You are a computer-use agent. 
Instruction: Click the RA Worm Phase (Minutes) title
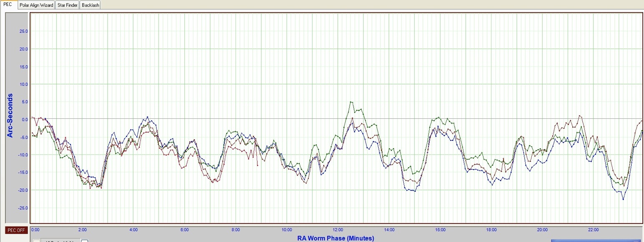click(335, 238)
